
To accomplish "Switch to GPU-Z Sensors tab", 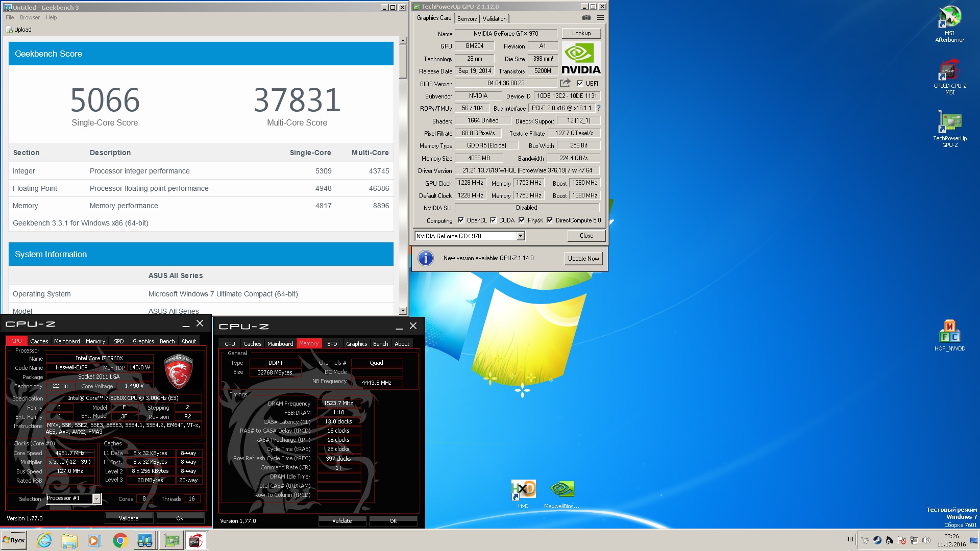I will point(467,18).
